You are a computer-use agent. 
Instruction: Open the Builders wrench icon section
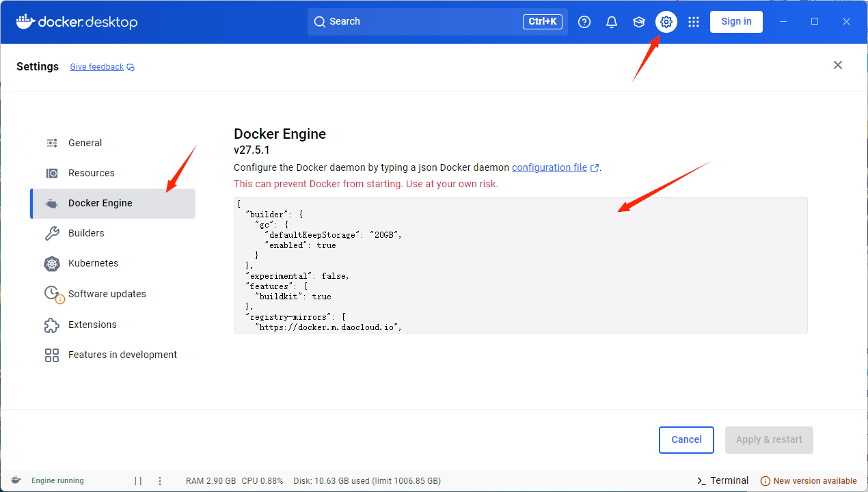coord(113,233)
